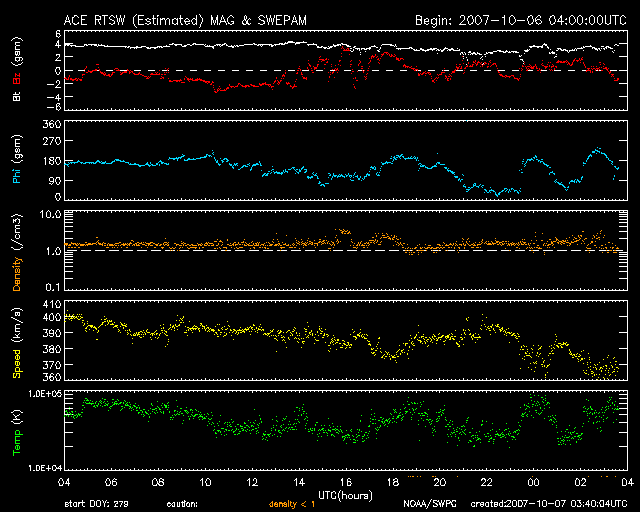The width and height of the screenshot is (640, 512).
Task: Click the "20" hour tick label
Action: 440,483
